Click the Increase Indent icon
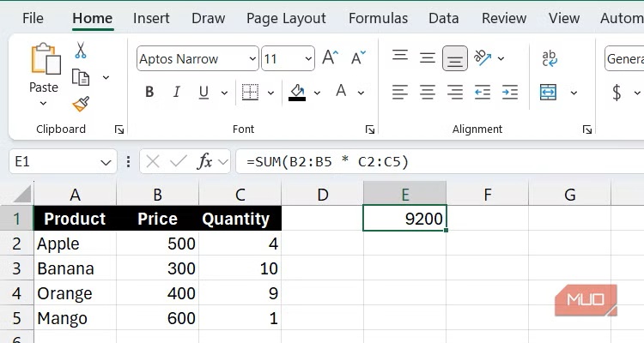Screen dimensions: 644x343 click(x=510, y=92)
